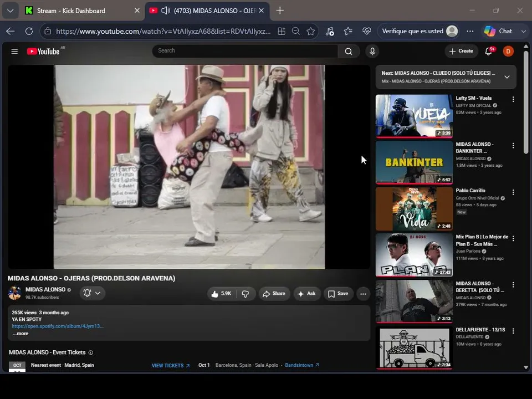This screenshot has width=532, height=399.
Task: Open Pablo Carrillo Vida thumbnail
Action: coord(414,209)
